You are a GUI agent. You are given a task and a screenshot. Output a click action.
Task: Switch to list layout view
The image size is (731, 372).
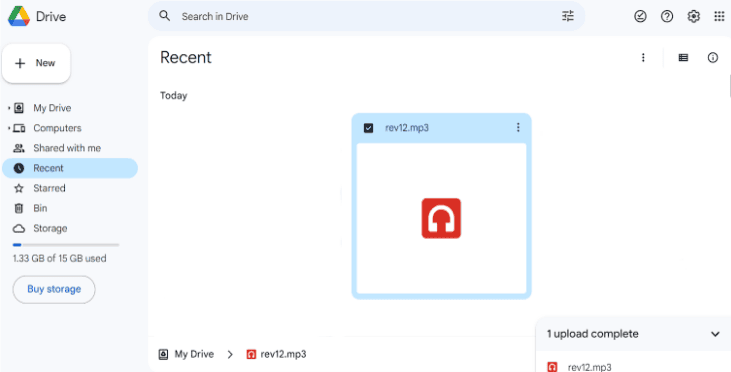tap(683, 57)
